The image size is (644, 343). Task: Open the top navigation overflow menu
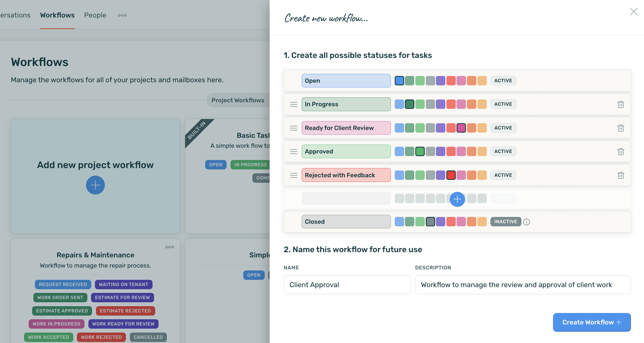click(x=122, y=15)
